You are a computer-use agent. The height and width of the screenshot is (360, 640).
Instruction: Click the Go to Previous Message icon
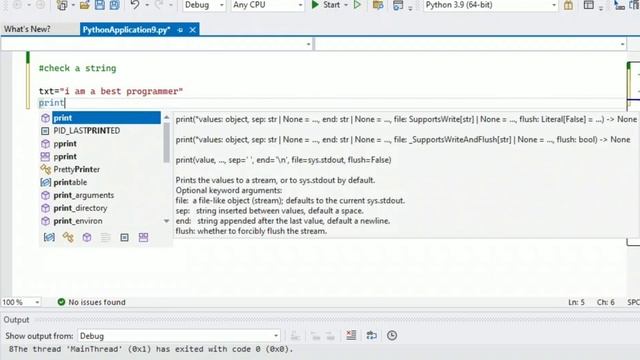click(315, 336)
